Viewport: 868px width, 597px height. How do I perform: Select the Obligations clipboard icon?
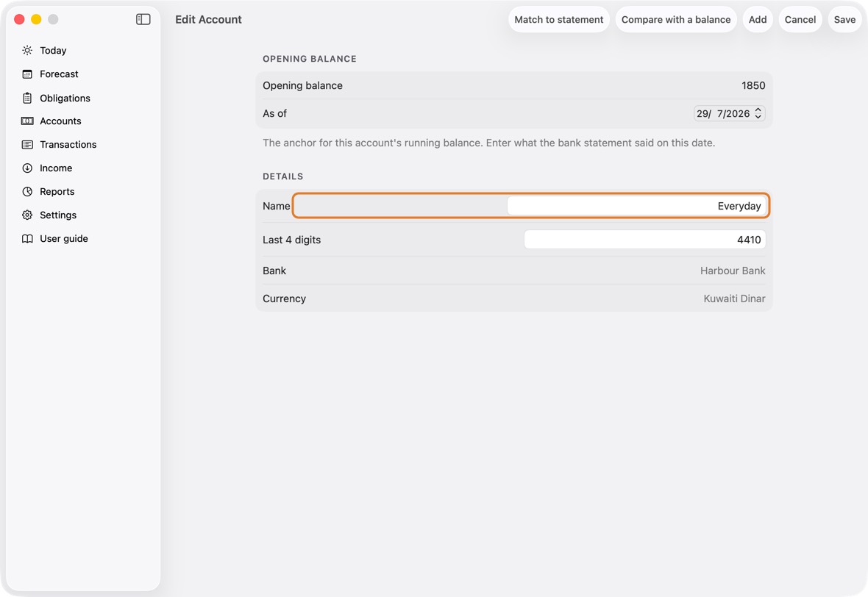27,98
